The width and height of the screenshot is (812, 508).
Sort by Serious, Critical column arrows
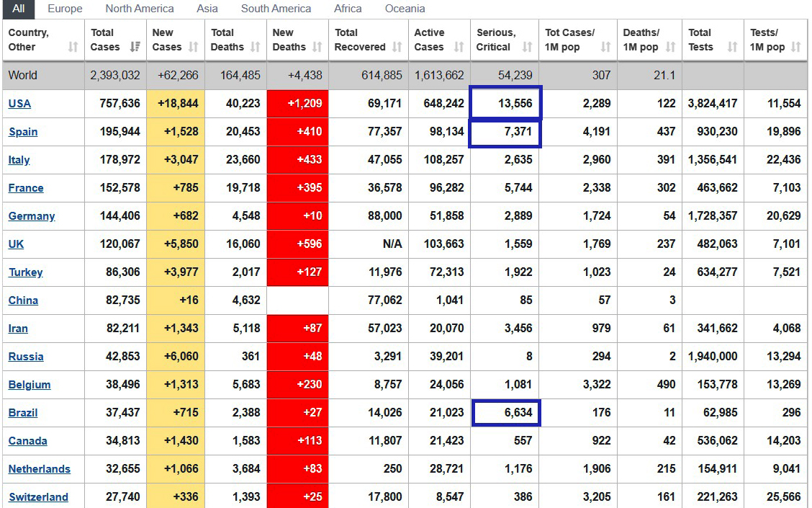(x=527, y=47)
